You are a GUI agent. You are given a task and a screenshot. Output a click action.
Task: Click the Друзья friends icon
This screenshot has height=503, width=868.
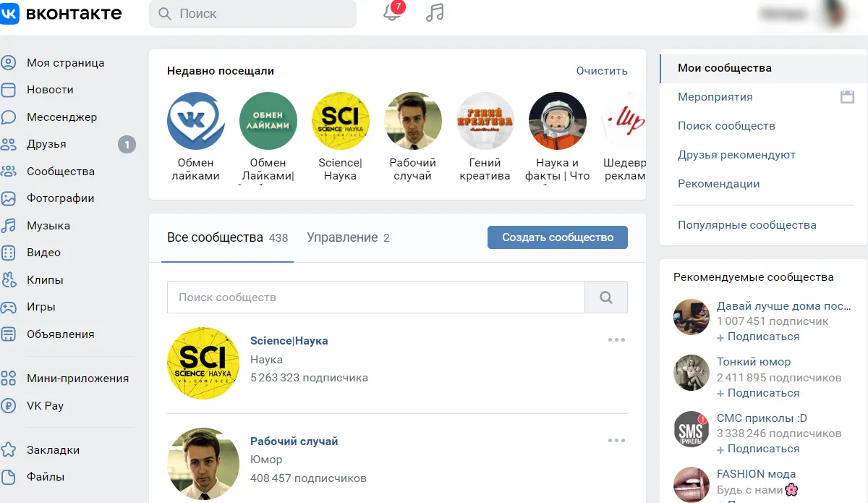click(x=9, y=144)
